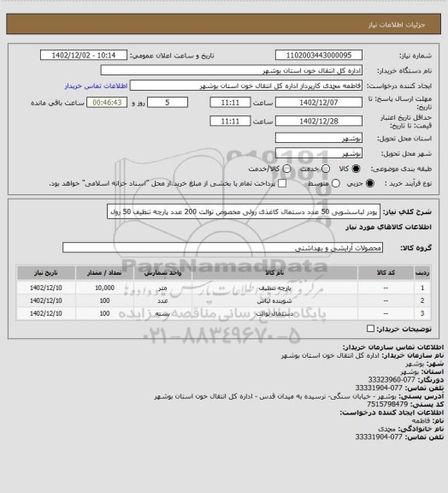Click the buyer organization name field
Viewport: 448px width, 493px height.
point(231,70)
